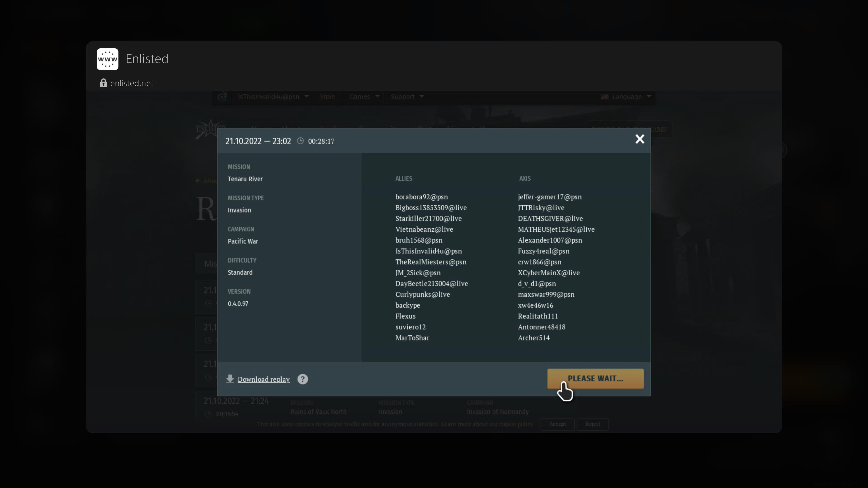
Task: Open the cookie policy link
Action: (x=516, y=424)
